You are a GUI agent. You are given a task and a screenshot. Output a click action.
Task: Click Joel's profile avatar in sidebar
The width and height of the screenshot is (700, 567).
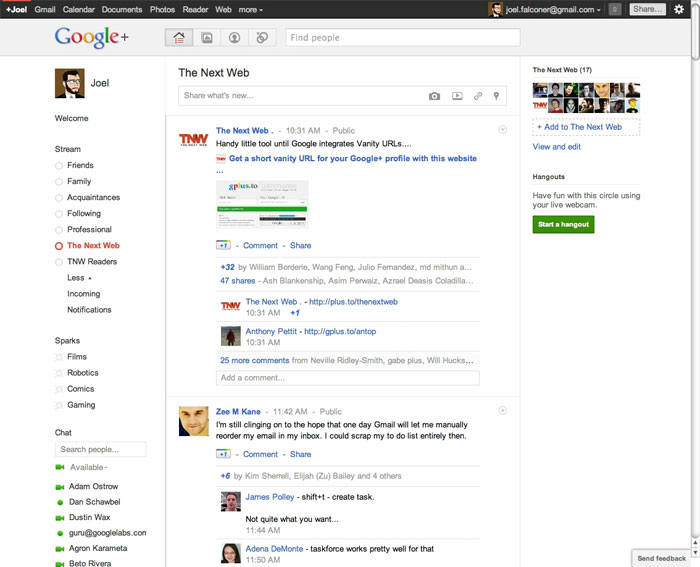coord(70,83)
